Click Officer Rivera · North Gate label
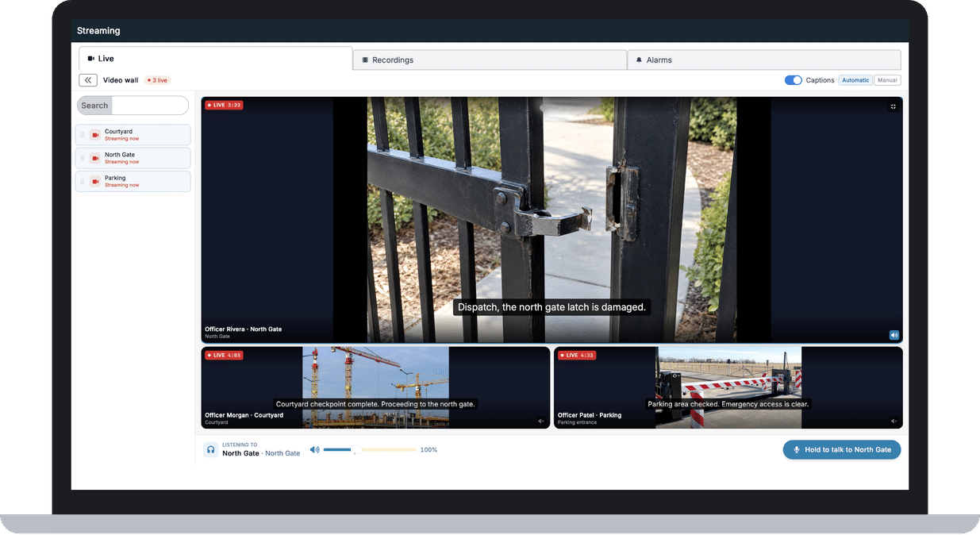 (244, 329)
